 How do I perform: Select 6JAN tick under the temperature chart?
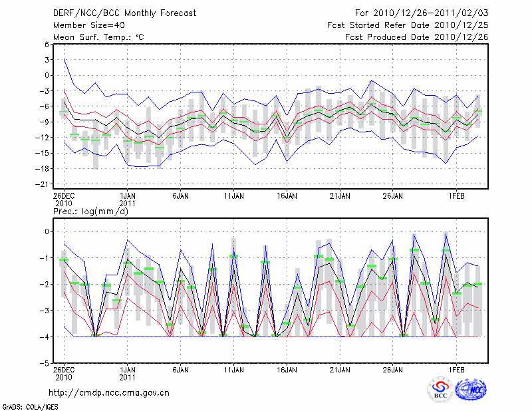[180, 196]
